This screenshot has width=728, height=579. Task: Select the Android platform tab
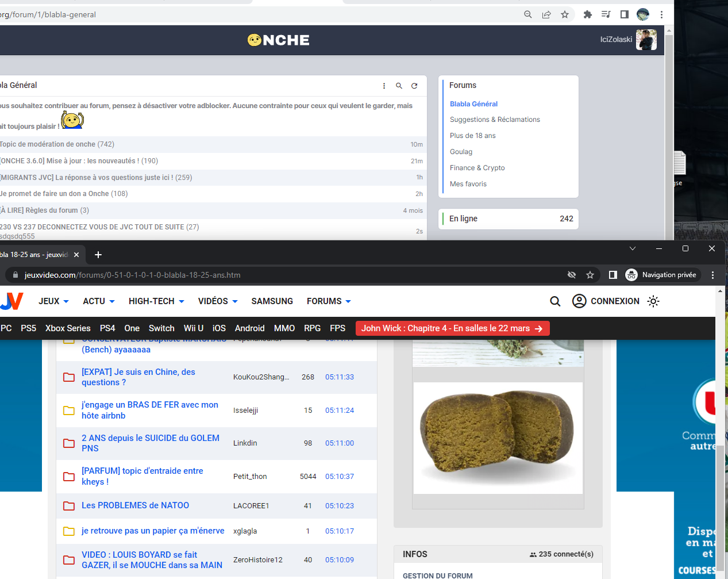(250, 328)
